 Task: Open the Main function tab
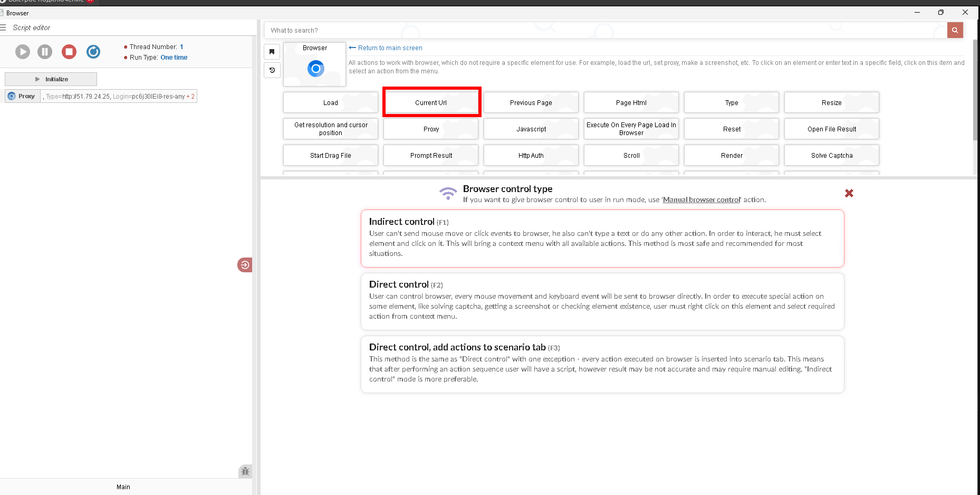123,487
